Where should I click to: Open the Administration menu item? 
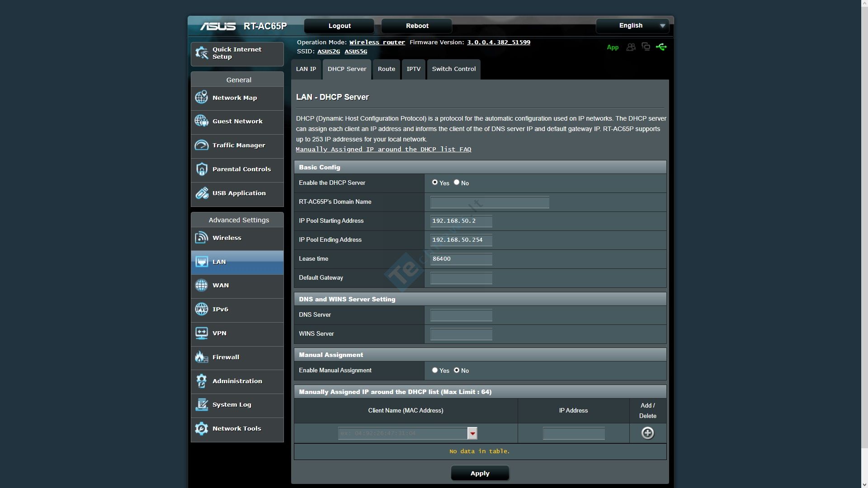(237, 382)
